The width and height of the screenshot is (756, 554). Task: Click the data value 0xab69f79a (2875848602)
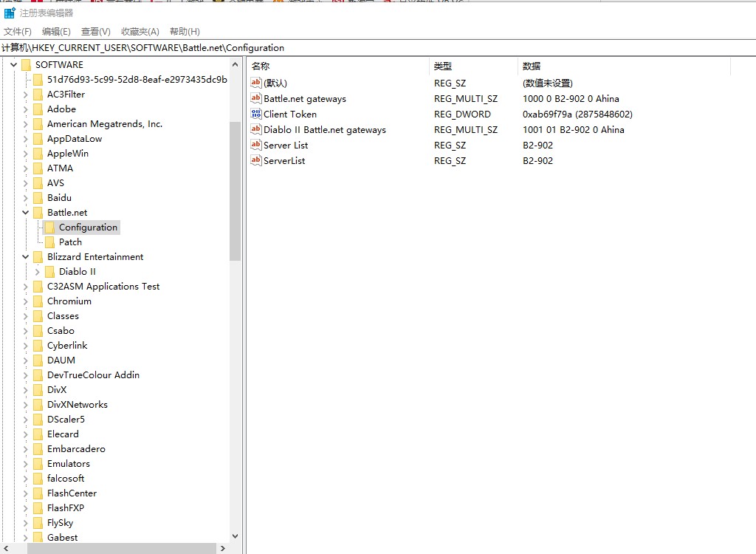tap(577, 114)
